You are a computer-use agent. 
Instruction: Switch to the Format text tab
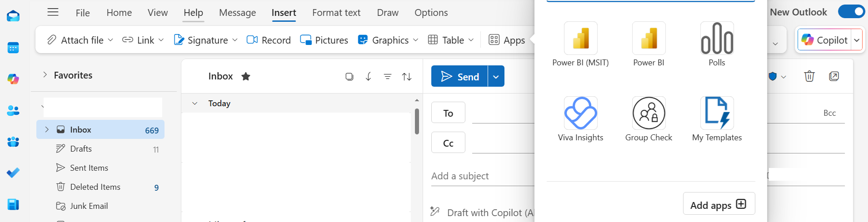point(336,13)
